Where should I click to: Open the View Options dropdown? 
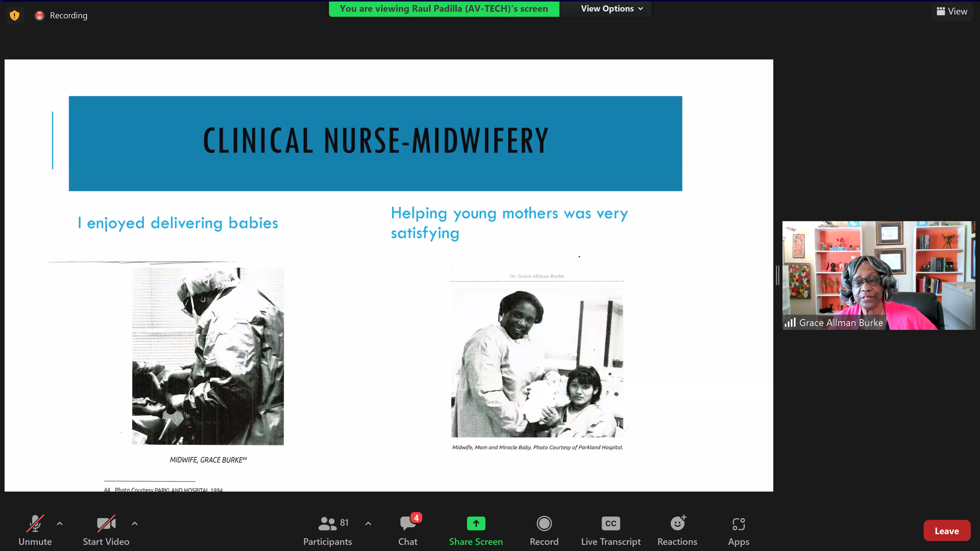coord(611,9)
